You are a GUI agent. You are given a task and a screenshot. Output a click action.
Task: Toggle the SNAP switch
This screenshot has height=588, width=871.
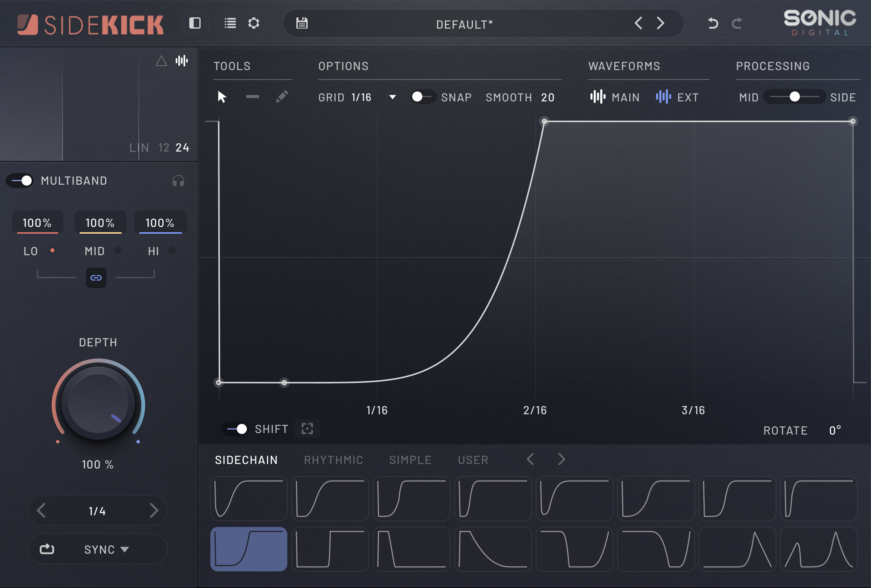[x=423, y=97]
